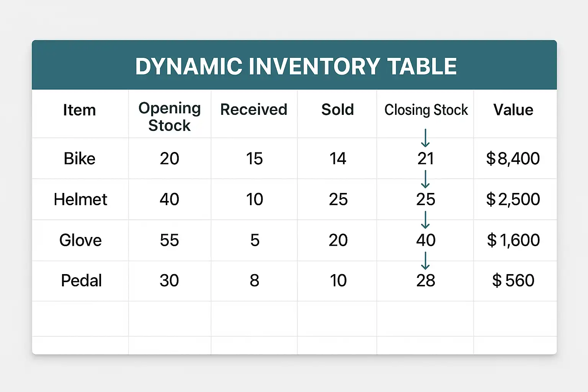This screenshot has height=392, width=588.
Task: Select the Bike value cell $8,400
Action: click(513, 158)
